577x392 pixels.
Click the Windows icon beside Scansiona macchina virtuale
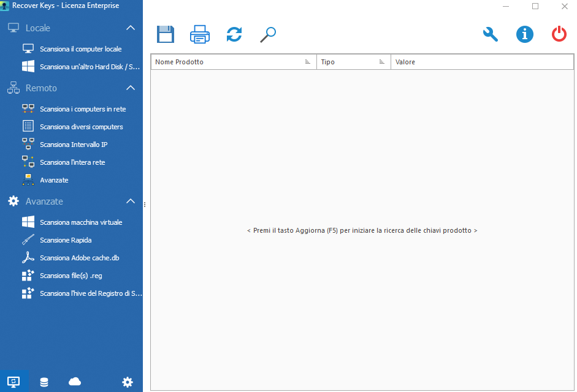click(28, 222)
